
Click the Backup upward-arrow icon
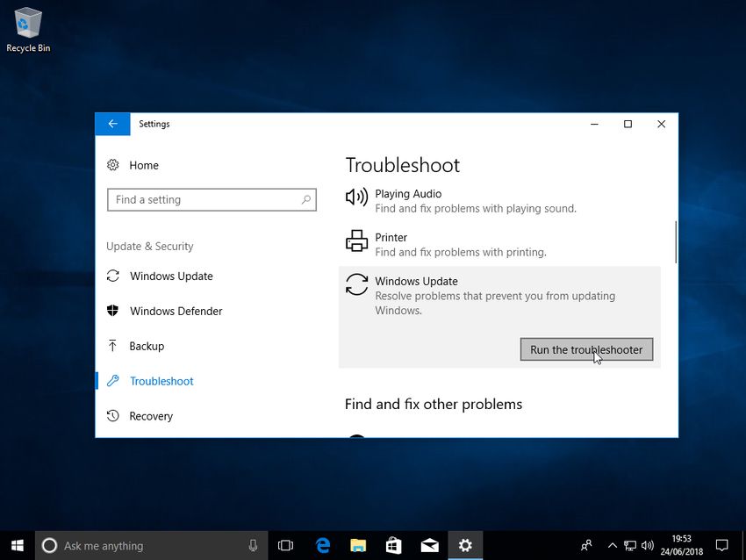point(112,346)
